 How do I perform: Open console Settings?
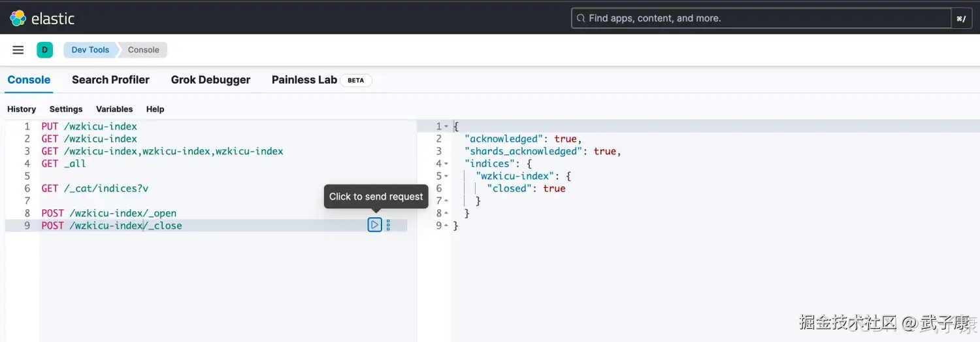(66, 109)
